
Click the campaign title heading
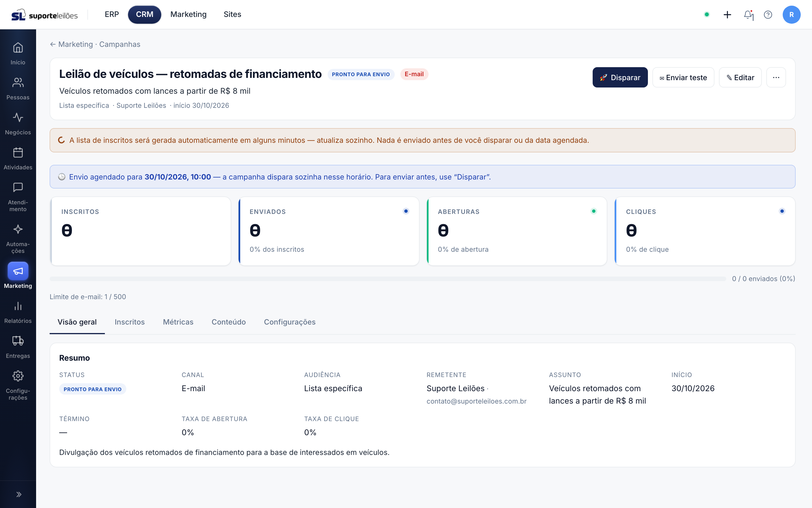pyautogui.click(x=190, y=74)
